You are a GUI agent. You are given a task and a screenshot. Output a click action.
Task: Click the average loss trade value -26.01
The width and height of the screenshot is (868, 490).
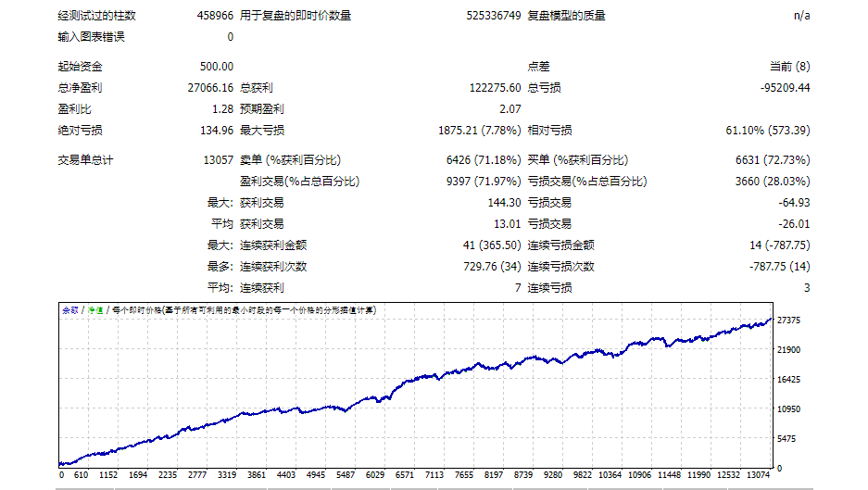pyautogui.click(x=794, y=223)
